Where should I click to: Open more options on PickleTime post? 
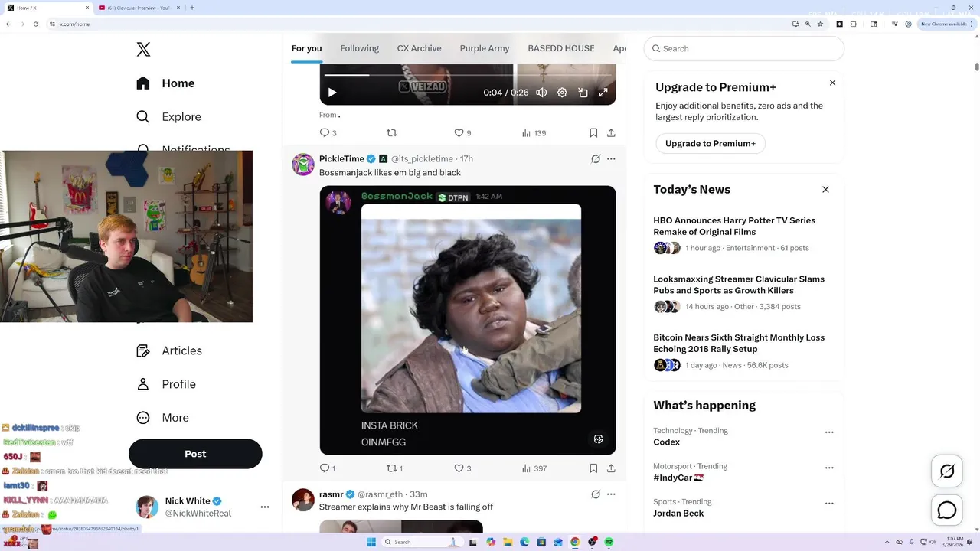[611, 159]
